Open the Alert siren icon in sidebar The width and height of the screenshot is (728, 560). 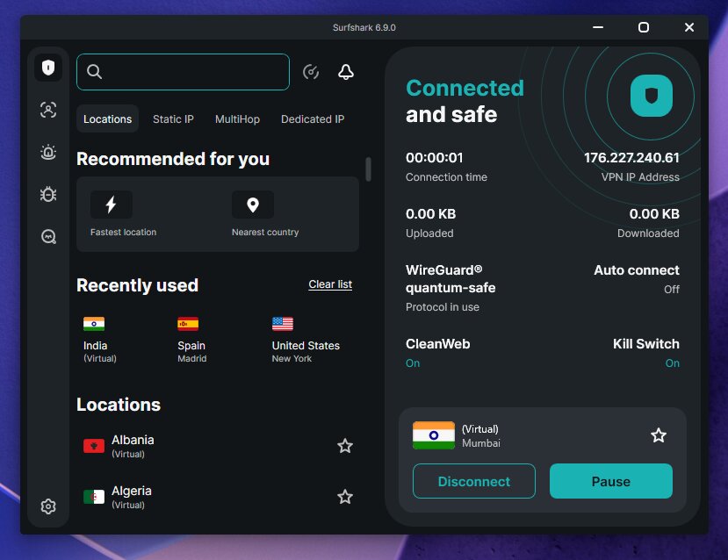48,152
